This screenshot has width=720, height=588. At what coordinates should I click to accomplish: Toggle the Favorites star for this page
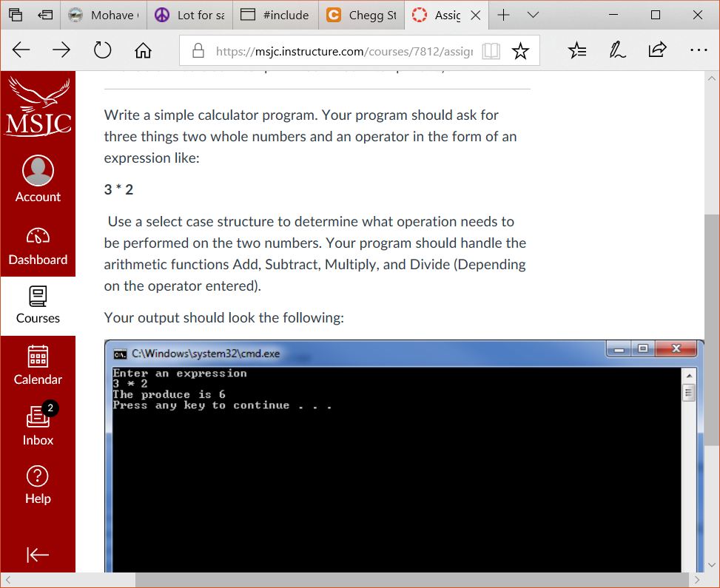click(520, 50)
